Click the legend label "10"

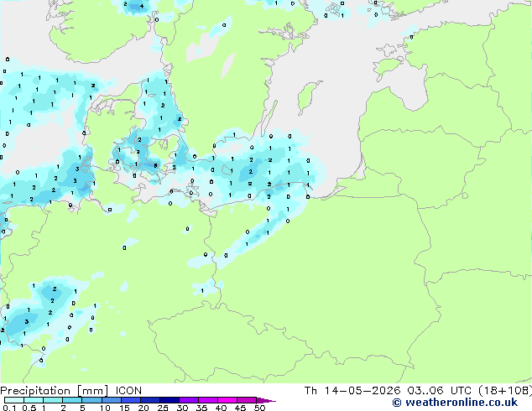point(105,408)
